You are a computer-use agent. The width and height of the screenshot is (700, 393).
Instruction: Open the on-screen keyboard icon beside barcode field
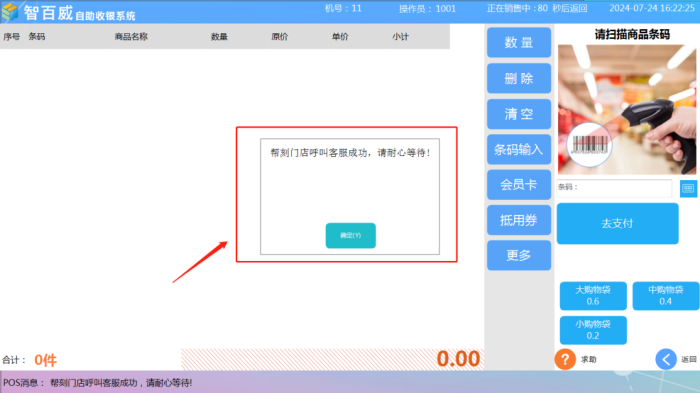point(688,188)
